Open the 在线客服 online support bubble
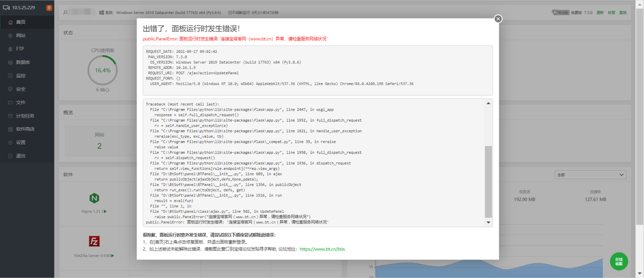This screenshot has height=278, width=644. pos(619,261)
